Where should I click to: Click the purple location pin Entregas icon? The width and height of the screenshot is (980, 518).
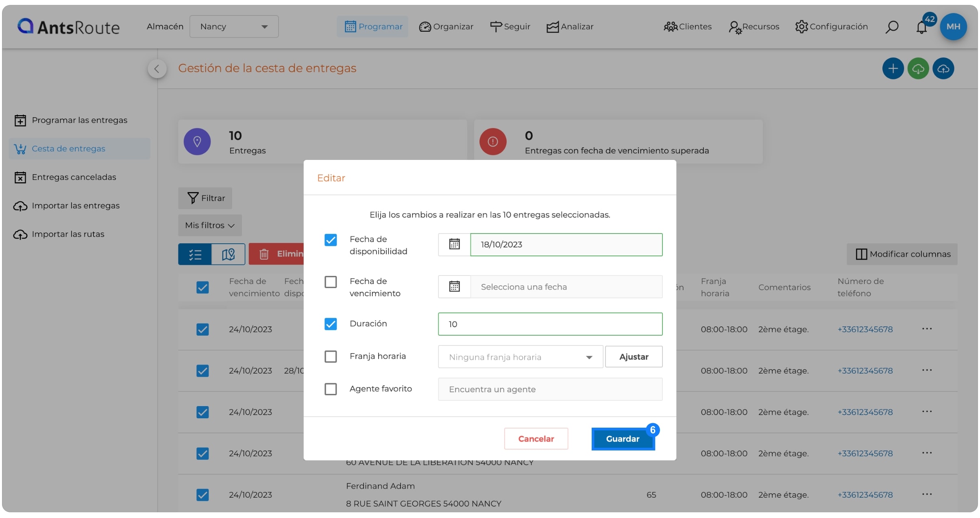tap(197, 142)
